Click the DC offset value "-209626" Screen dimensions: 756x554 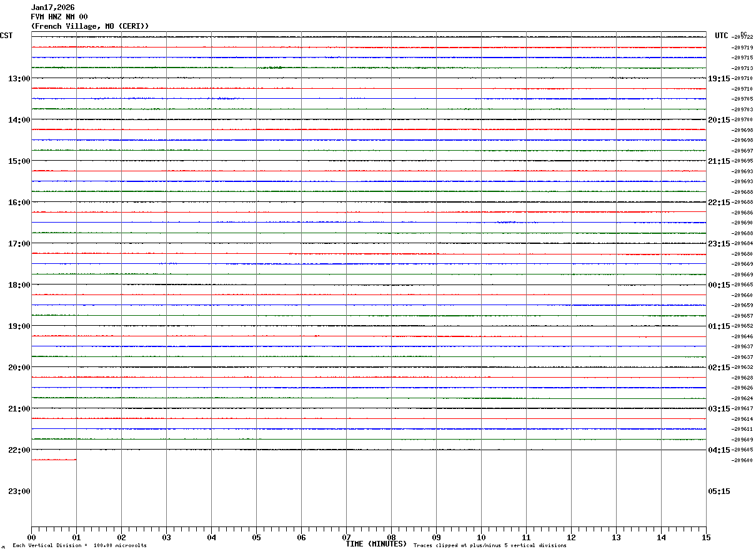(743, 388)
